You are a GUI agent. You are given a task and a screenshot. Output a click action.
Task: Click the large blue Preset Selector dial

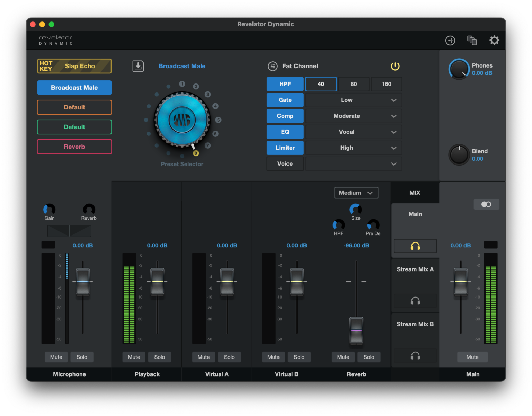(x=182, y=120)
